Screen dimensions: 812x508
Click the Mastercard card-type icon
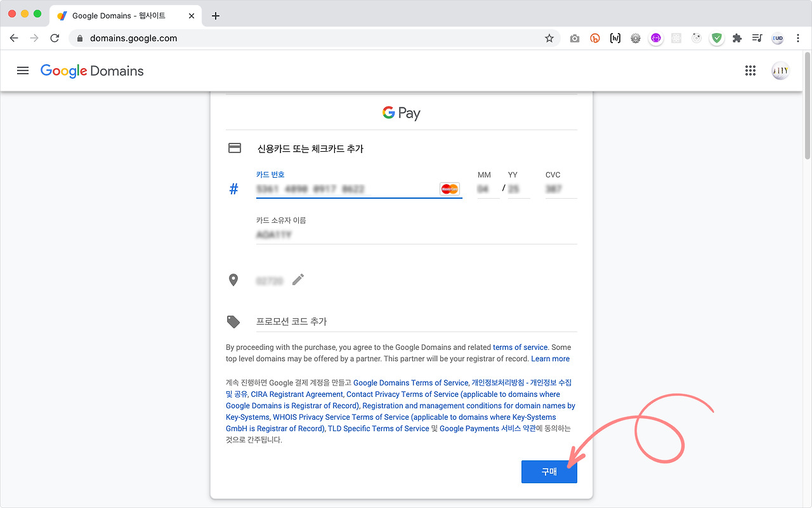(449, 189)
